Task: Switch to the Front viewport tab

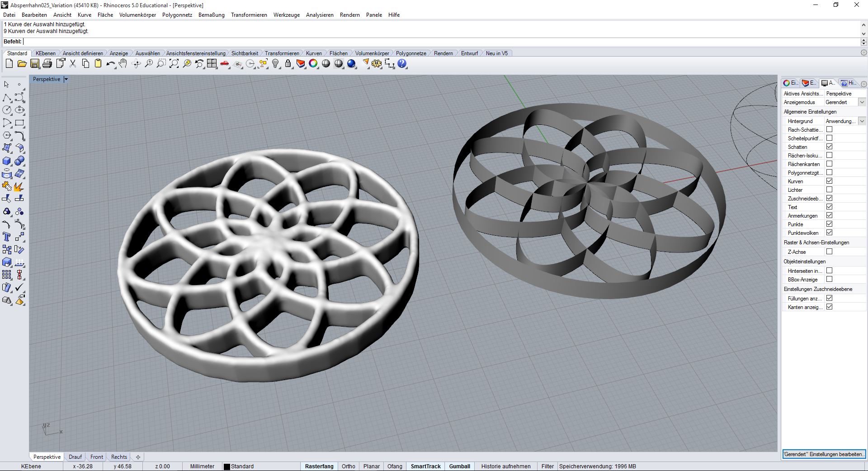Action: point(96,457)
